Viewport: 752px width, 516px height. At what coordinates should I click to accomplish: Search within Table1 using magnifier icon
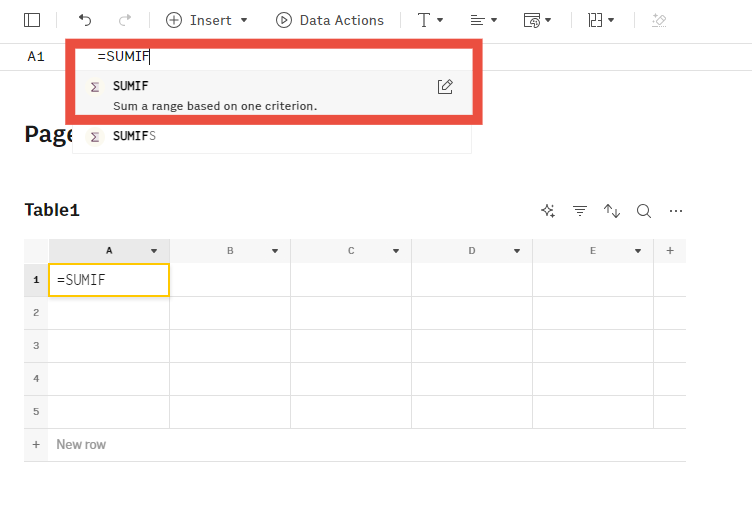tap(644, 211)
